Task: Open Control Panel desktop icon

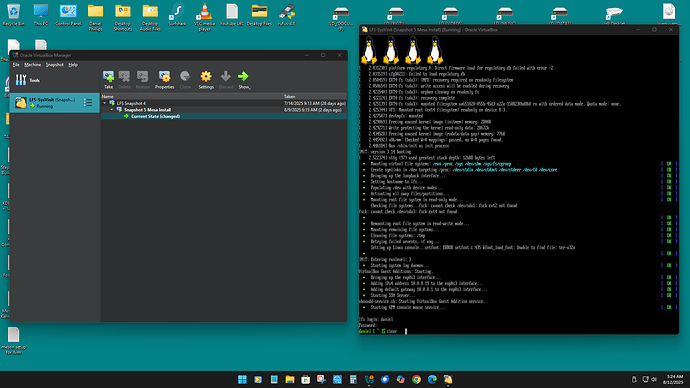Action: 68,15
